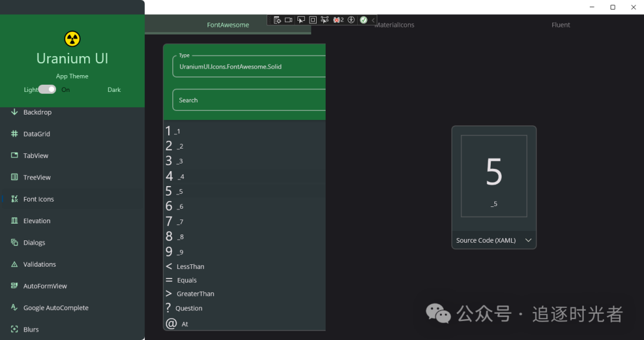Select the Question icon row
Image resolution: width=644 pixels, height=340 pixels.
(245, 308)
